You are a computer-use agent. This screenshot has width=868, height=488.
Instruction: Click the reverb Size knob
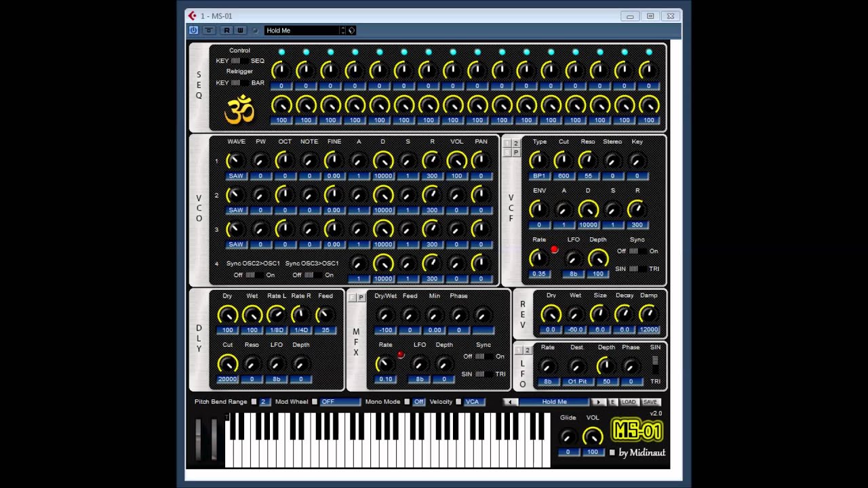[x=599, y=314]
